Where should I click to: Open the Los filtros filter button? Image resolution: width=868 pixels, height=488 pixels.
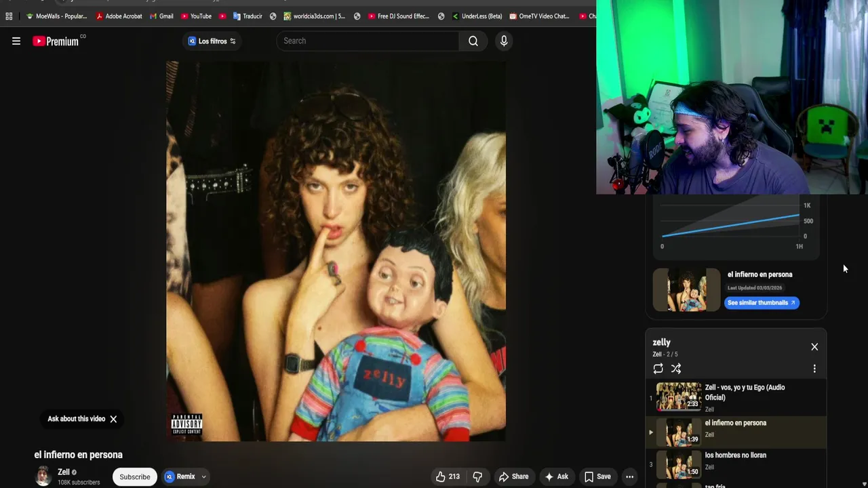coord(212,41)
